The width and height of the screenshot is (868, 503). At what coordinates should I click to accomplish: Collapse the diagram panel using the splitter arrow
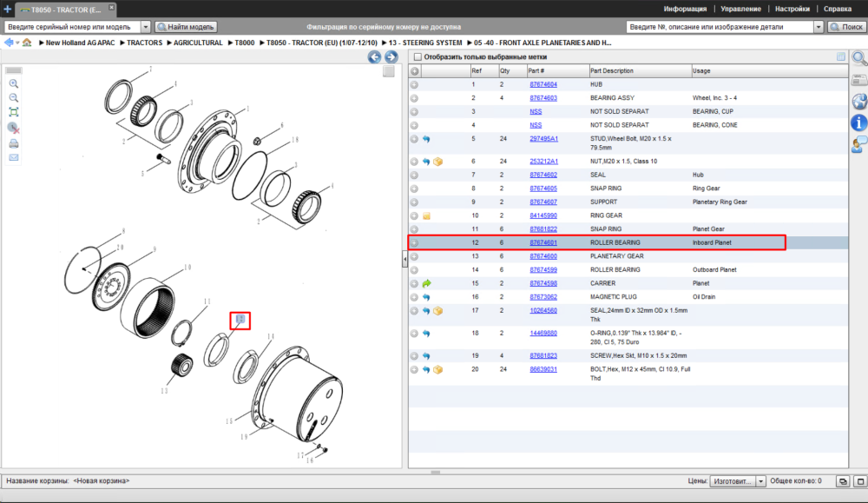point(404,259)
